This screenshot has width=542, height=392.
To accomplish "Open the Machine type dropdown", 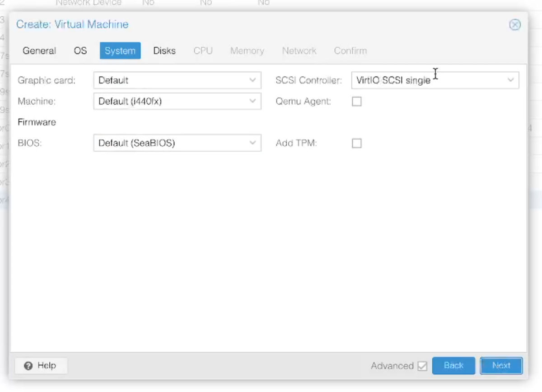I will [x=253, y=101].
